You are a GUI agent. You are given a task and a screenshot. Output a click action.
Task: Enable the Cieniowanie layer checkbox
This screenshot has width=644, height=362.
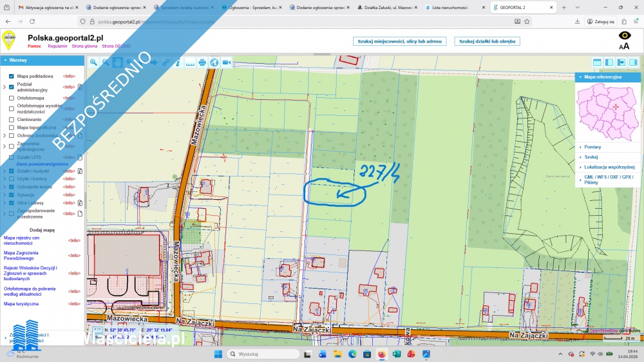12,120
